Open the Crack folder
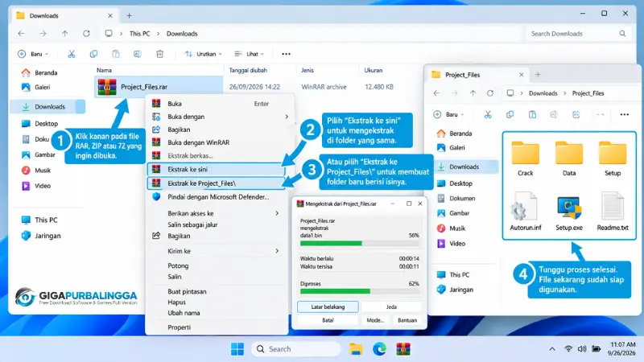Image resolution: width=644 pixels, height=362 pixels. (x=526, y=158)
